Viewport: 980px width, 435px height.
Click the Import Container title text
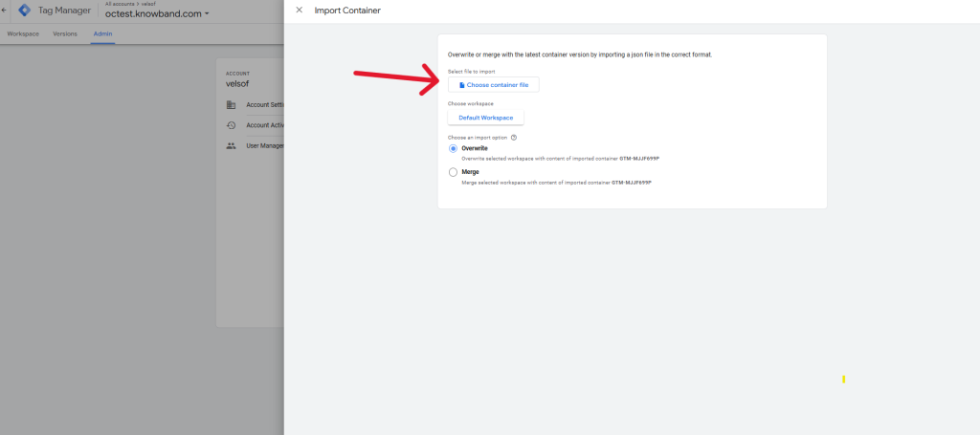tap(347, 11)
